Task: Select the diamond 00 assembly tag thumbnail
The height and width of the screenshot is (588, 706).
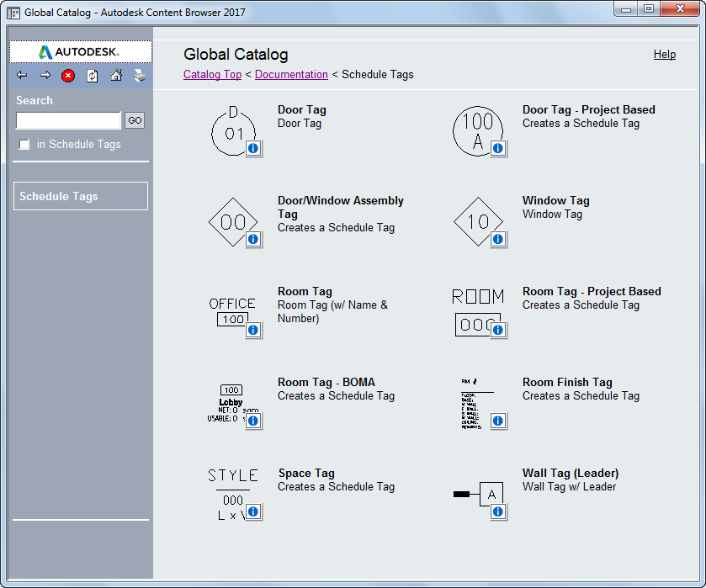Action: pyautogui.click(x=233, y=222)
